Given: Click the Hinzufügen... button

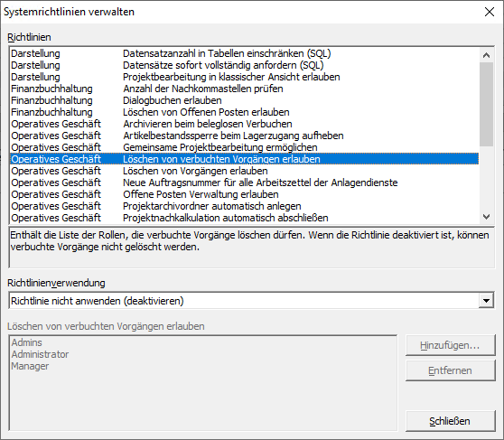Looking at the screenshot, I should [x=450, y=345].
